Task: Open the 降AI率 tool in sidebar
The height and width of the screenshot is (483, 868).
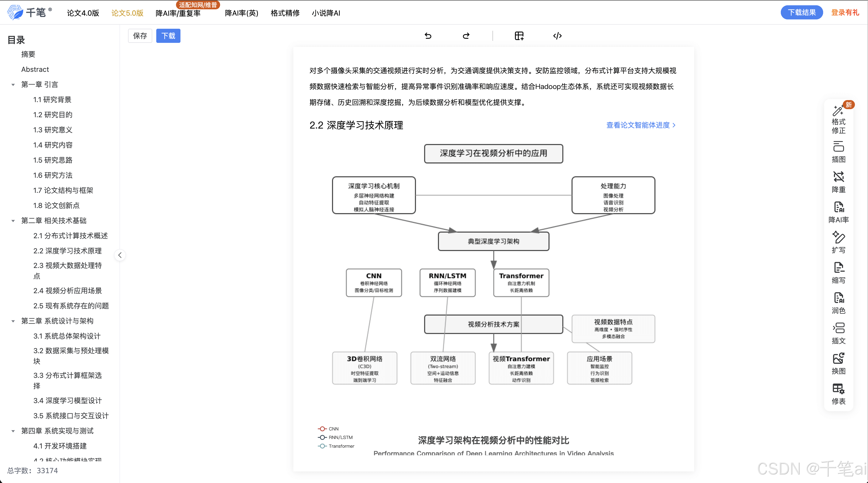Action: (x=839, y=212)
